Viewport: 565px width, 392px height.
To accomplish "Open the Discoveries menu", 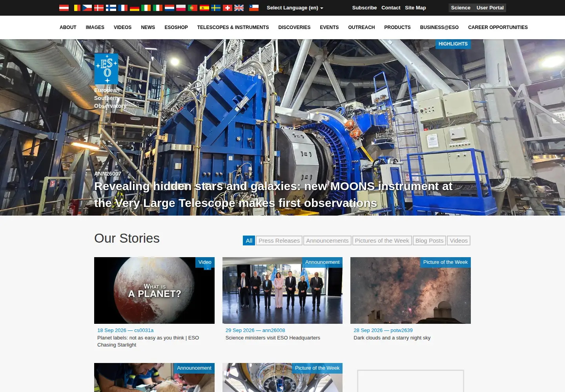I will (294, 27).
